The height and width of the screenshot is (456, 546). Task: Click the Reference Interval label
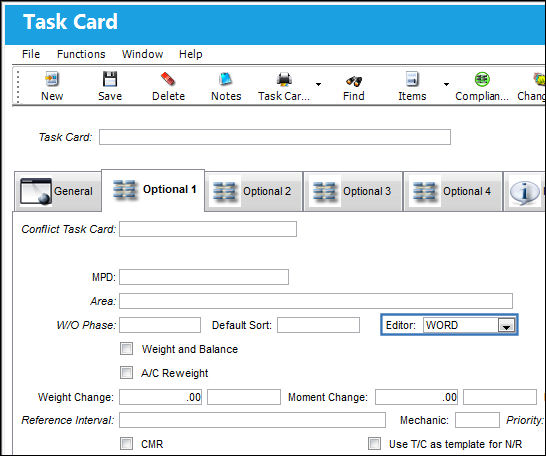tap(68, 420)
